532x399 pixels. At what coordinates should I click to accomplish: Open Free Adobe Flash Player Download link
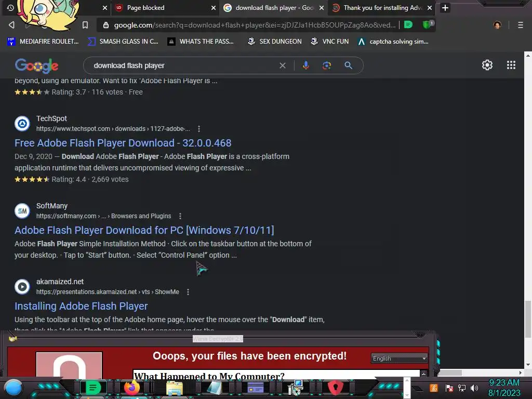tap(123, 143)
